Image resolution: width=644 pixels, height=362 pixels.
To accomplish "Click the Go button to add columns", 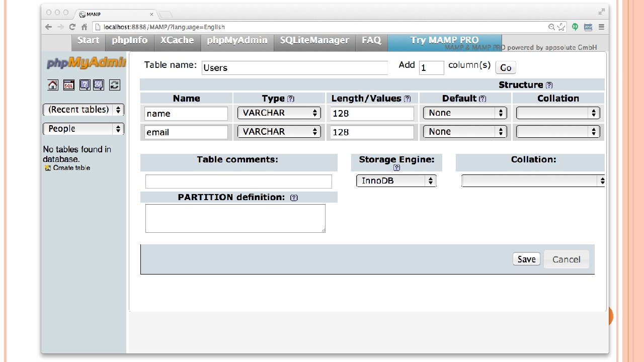I will click(506, 68).
